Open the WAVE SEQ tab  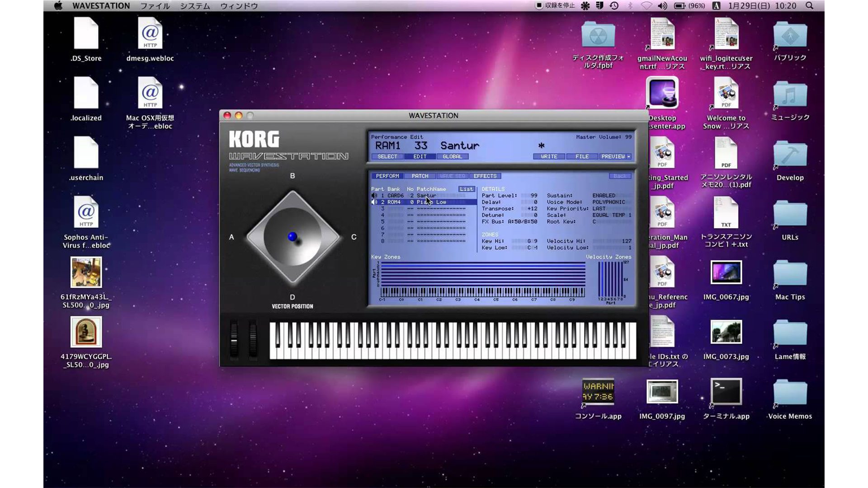(453, 176)
